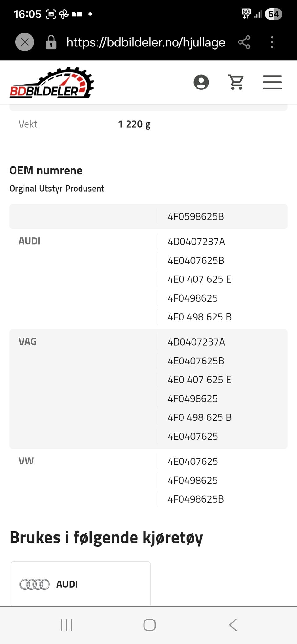Tap the Android back button
Screen dimensions: 297x644
233,625
